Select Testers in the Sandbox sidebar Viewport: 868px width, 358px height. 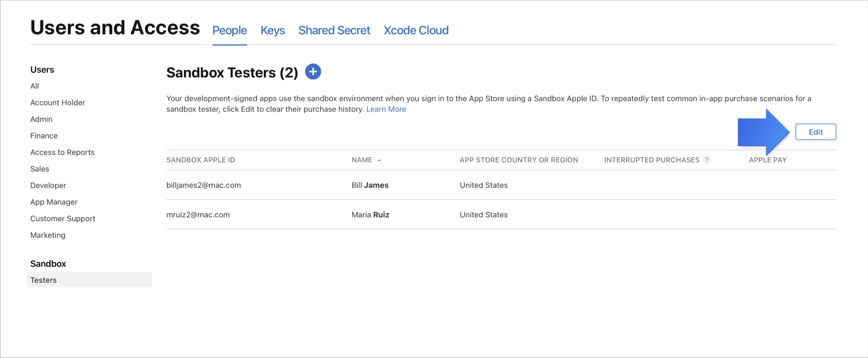(44, 280)
